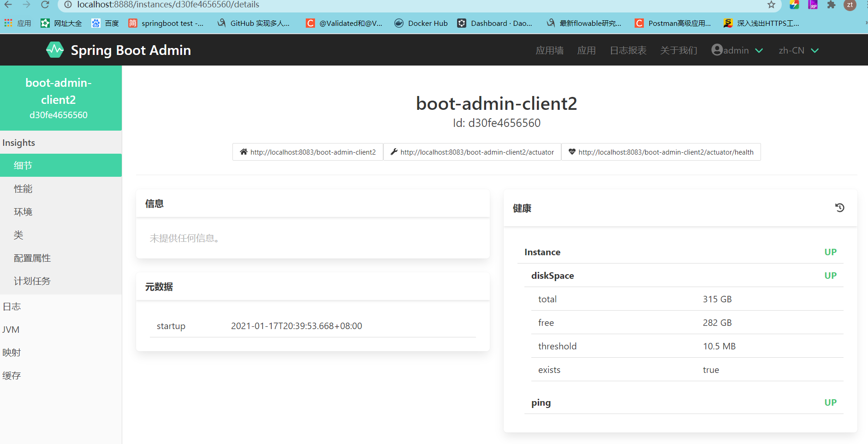Click the ping health row
868x444 pixels.
click(x=684, y=402)
